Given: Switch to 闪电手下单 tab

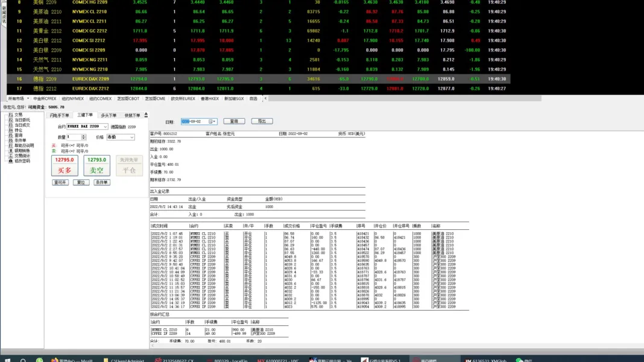Looking at the screenshot, I should coord(60,115).
